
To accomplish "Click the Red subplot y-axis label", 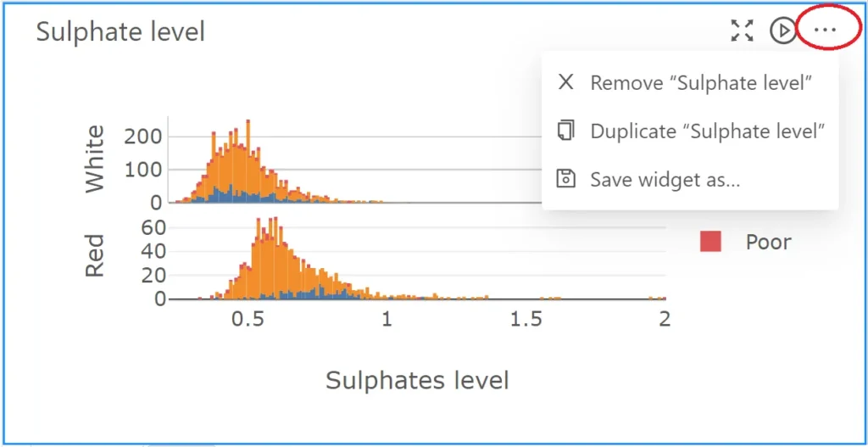I will [x=95, y=256].
